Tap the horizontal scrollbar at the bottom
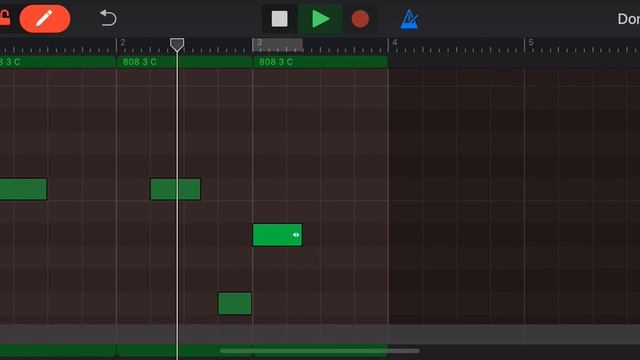Viewport: 640px width, 360px height. click(320, 351)
